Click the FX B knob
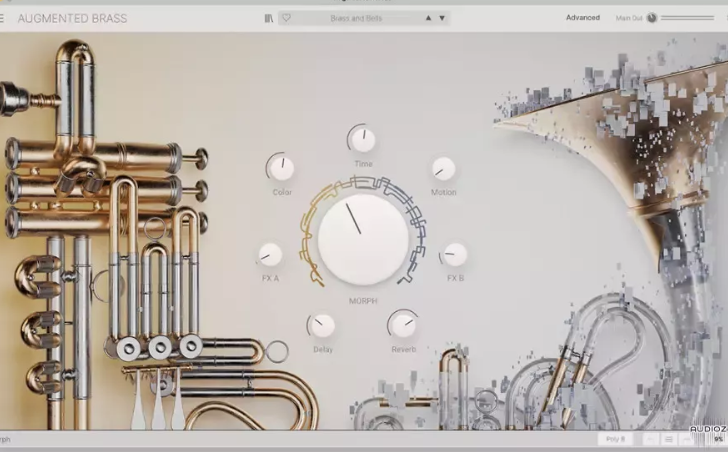Viewport: 728px width, 452px height. click(455, 254)
